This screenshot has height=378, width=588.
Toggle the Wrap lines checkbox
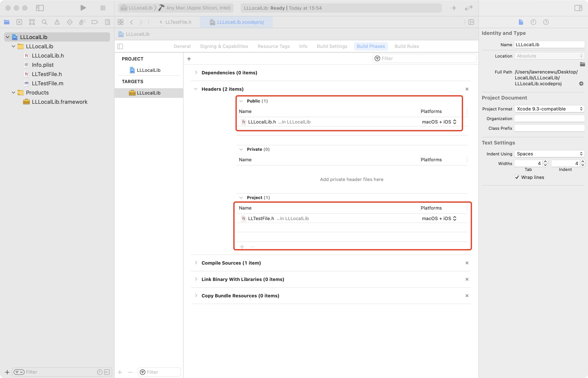point(517,177)
